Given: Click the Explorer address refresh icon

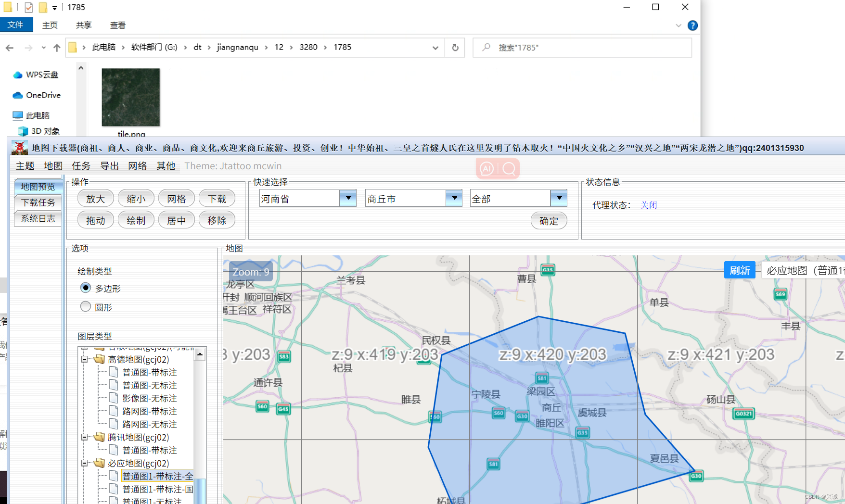Looking at the screenshot, I should tap(455, 48).
